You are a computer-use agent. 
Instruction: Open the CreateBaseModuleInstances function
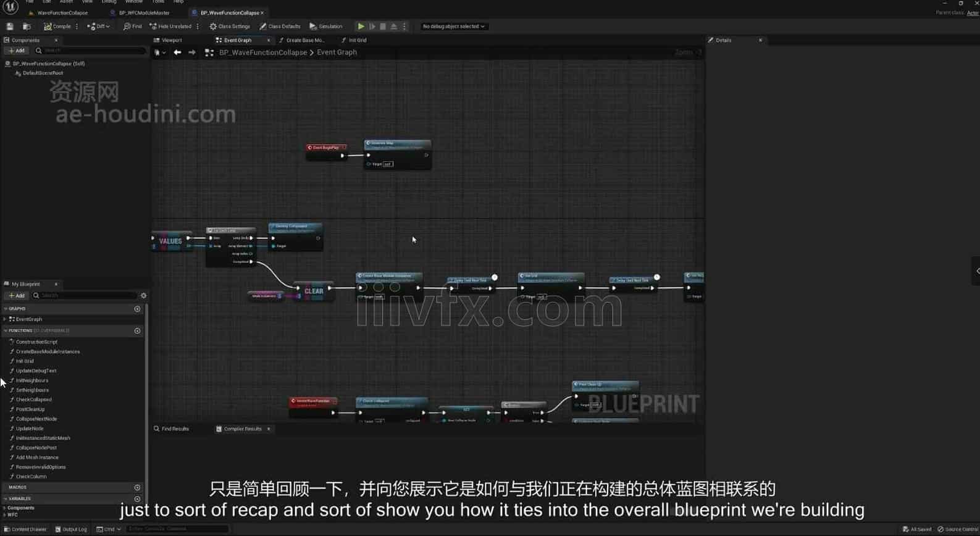point(48,352)
